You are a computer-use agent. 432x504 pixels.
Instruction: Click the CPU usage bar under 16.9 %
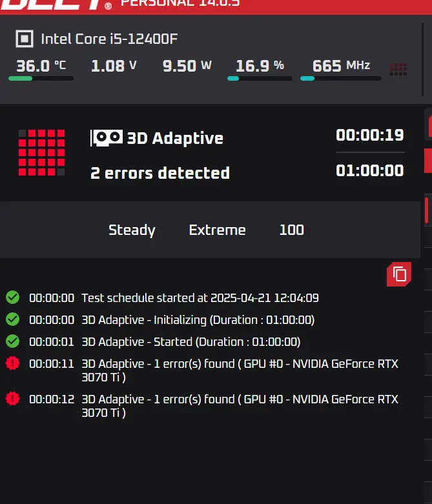[x=260, y=79]
